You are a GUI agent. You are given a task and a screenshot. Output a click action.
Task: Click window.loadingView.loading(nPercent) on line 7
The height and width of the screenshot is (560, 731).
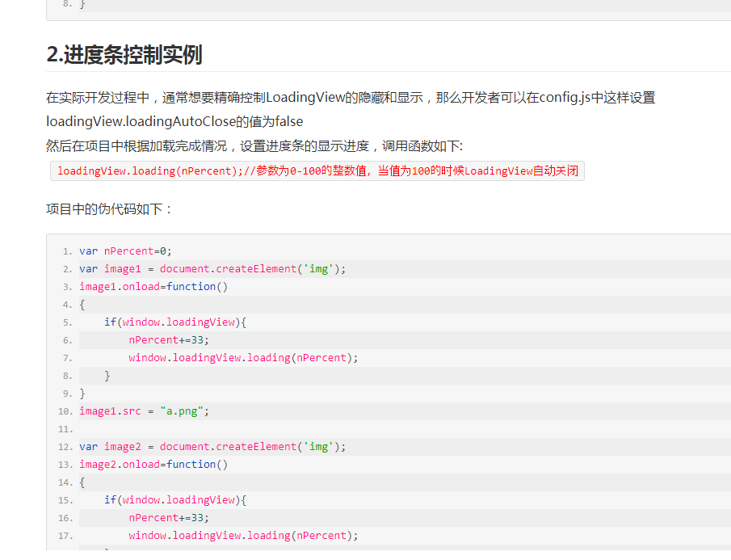[x=243, y=358]
